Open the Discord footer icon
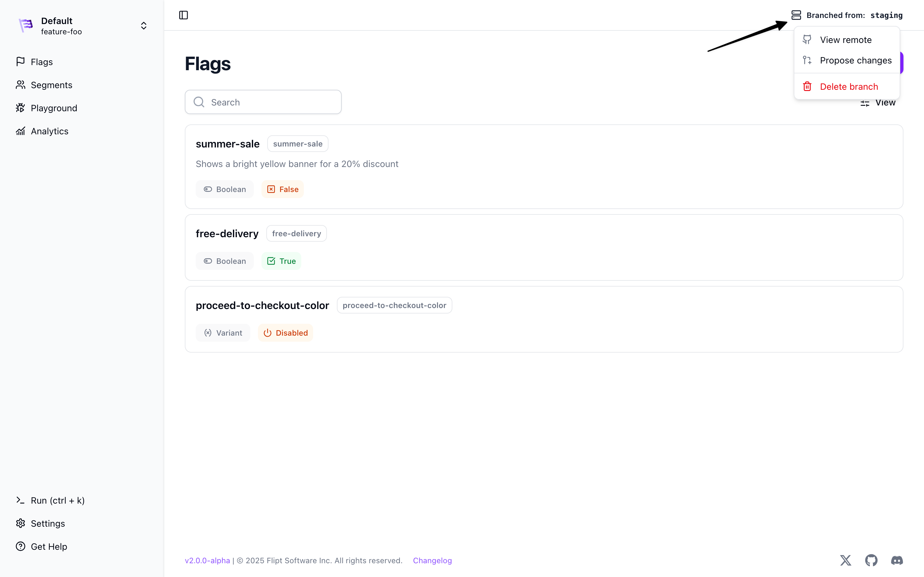This screenshot has height=577, width=924. 896,560
